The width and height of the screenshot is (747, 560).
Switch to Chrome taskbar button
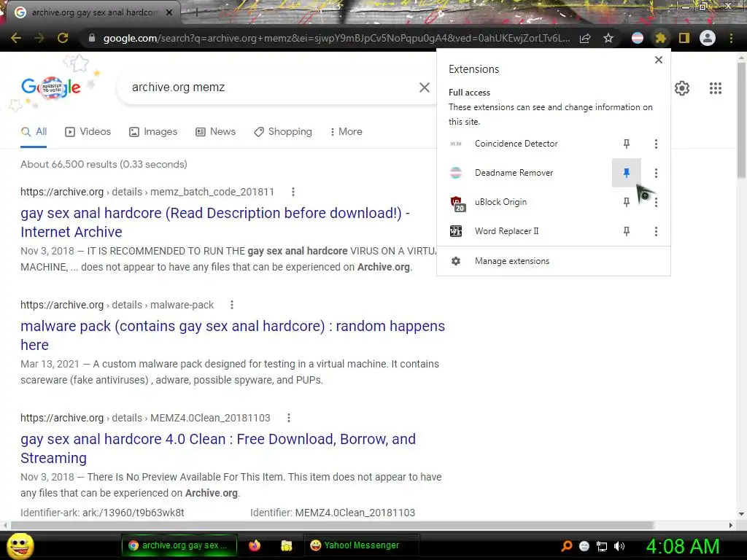179,545
